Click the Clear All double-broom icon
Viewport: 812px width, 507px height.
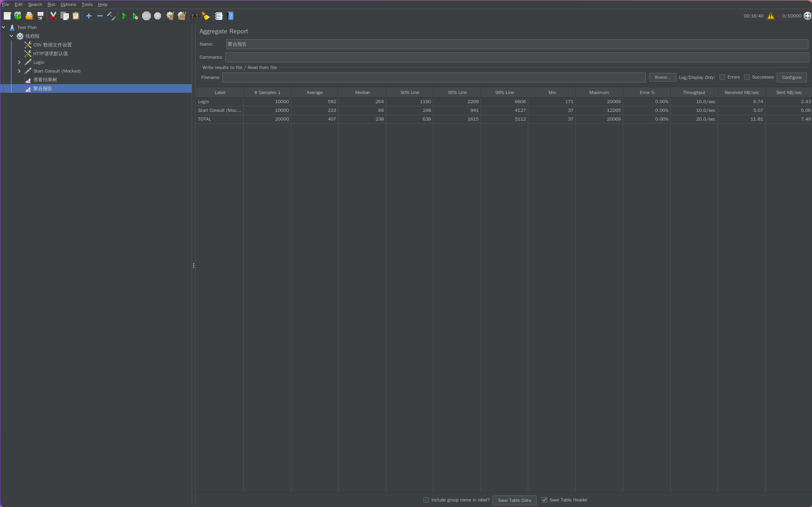point(182,16)
